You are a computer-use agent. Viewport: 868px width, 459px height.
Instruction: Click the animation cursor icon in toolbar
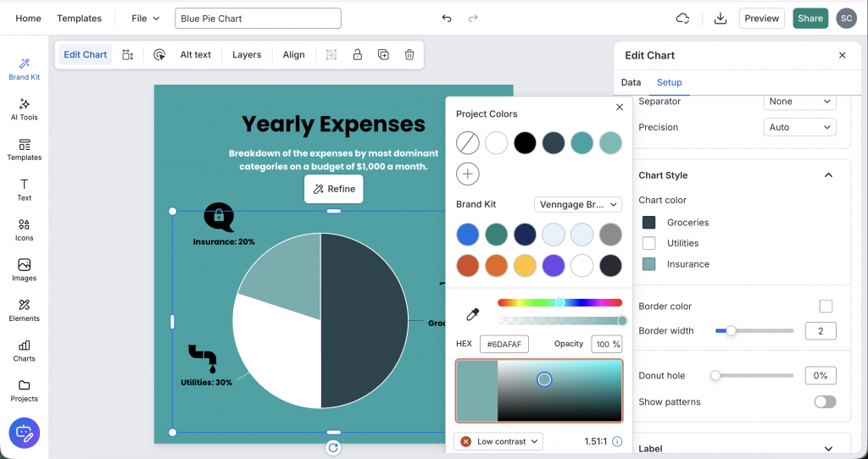pos(159,55)
